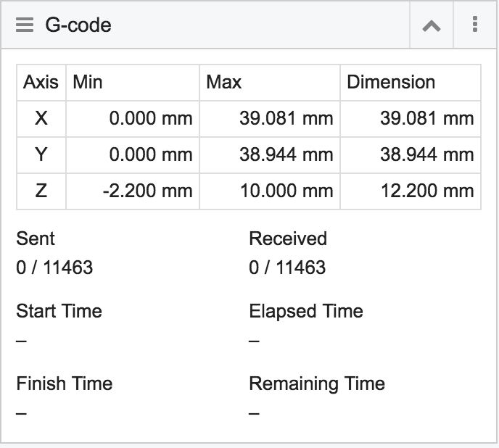The image size is (499, 448).
Task: Click the G-code widget title text
Action: 78,25
